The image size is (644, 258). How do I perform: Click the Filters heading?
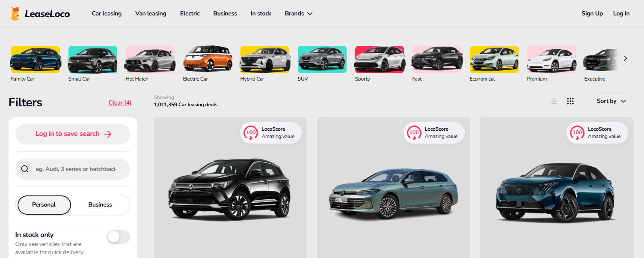[25, 102]
